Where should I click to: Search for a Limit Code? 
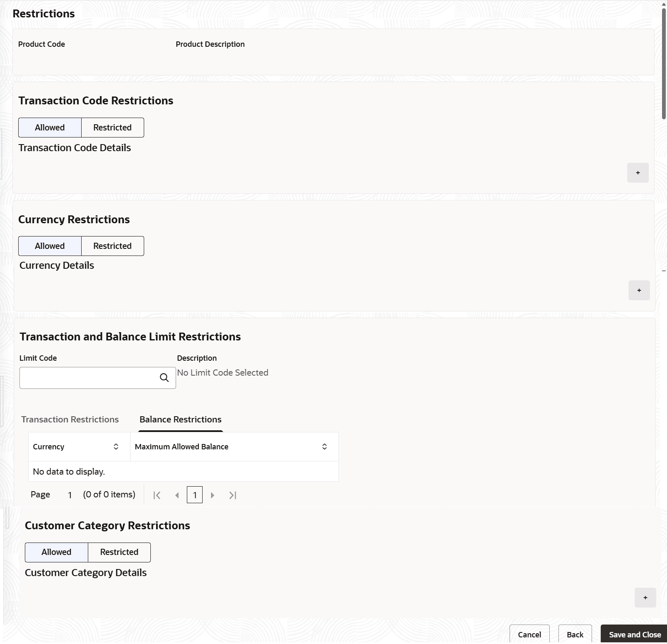[x=164, y=378]
